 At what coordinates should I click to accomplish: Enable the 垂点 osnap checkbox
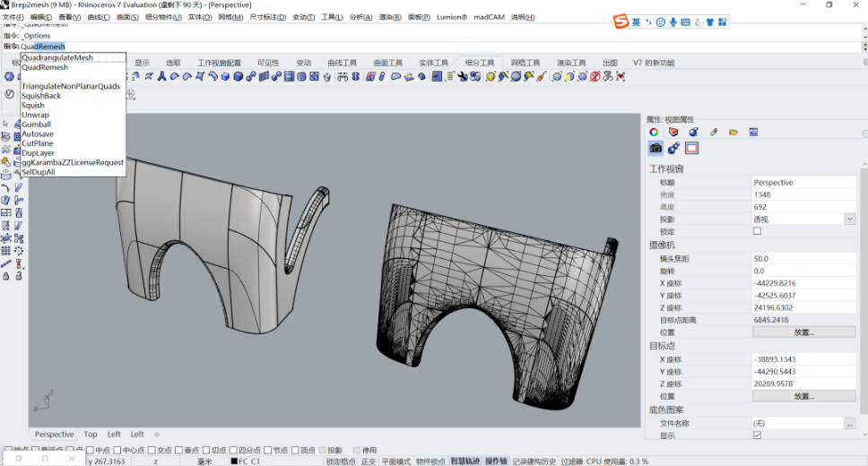tap(178, 450)
